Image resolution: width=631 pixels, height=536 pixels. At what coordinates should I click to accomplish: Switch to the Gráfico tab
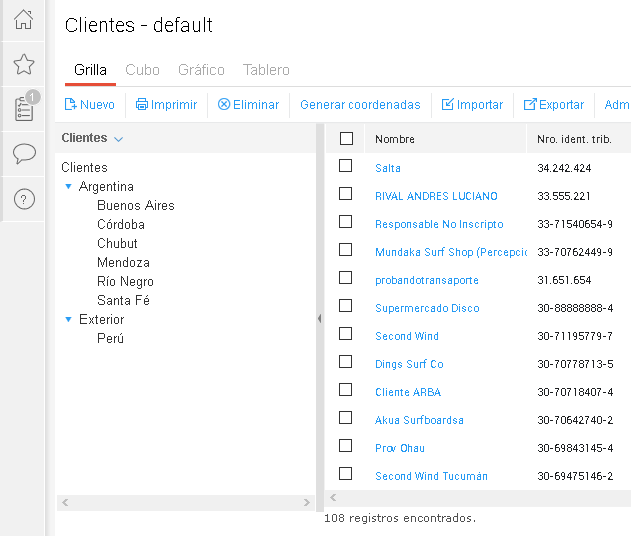[201, 70]
